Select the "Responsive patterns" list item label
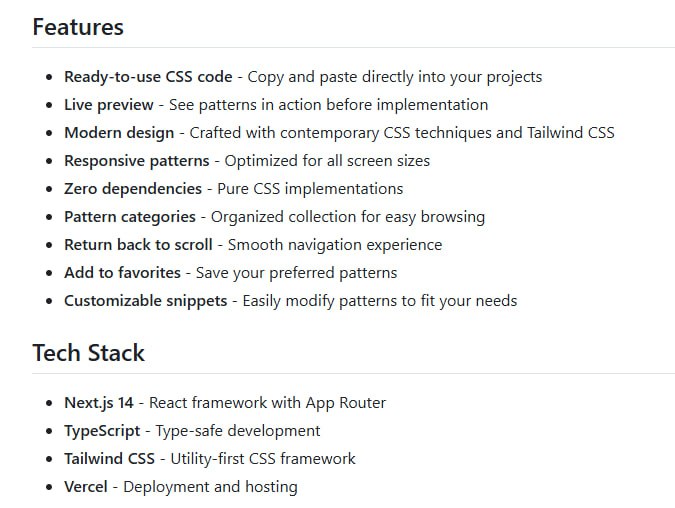 pyautogui.click(x=137, y=161)
